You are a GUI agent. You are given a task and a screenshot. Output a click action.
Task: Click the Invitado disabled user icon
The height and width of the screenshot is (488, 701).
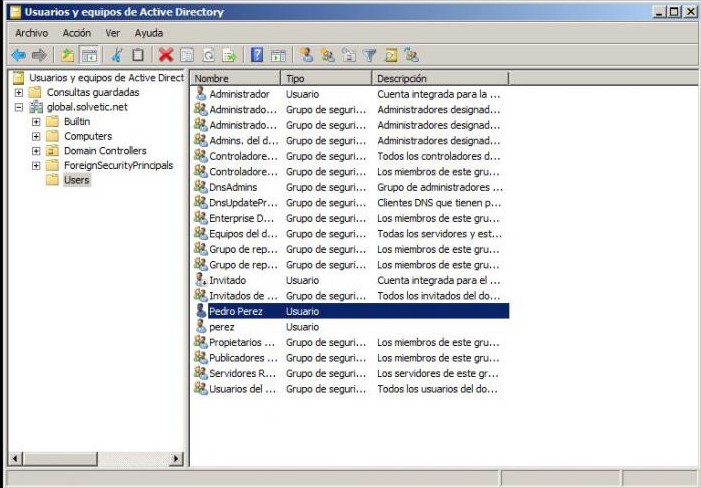pos(201,280)
